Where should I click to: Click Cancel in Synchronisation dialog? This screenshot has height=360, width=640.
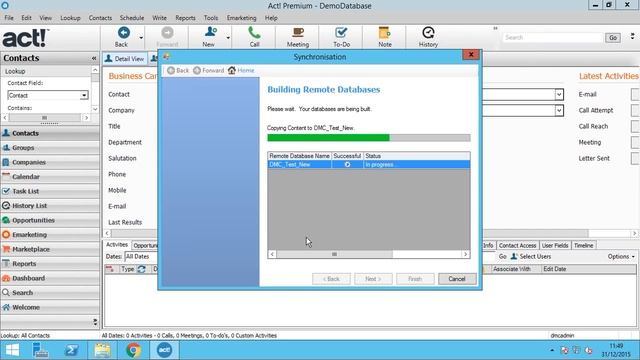[x=457, y=279]
